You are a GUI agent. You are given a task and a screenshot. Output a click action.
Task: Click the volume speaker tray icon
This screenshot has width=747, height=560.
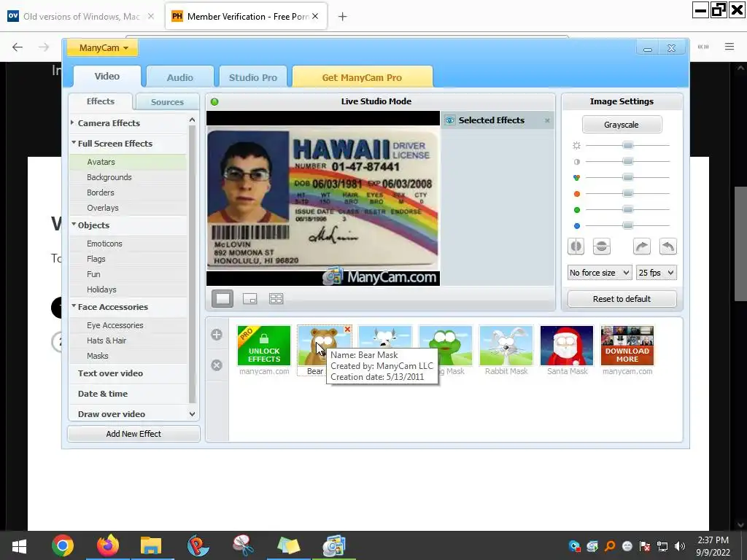tap(680, 546)
